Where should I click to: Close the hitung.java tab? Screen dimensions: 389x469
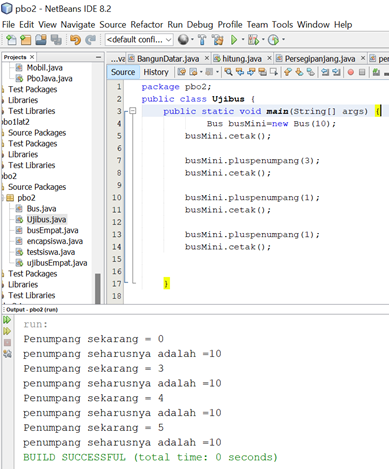pyautogui.click(x=269, y=58)
